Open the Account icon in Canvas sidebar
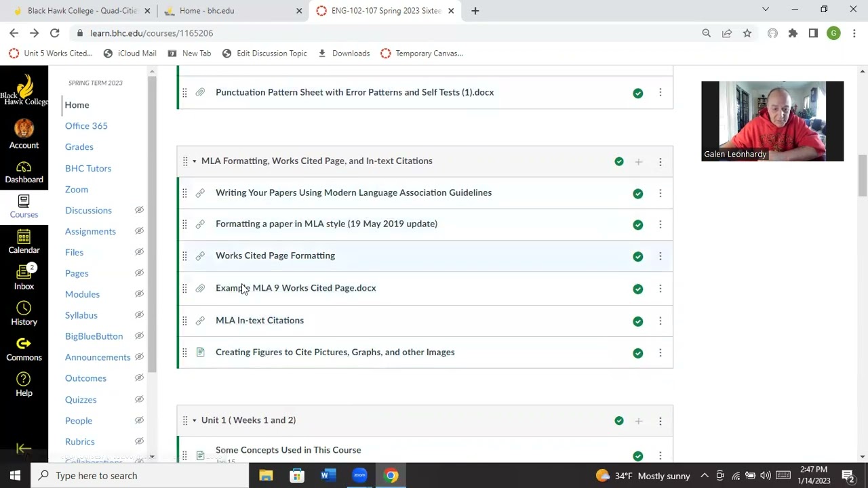 (24, 134)
